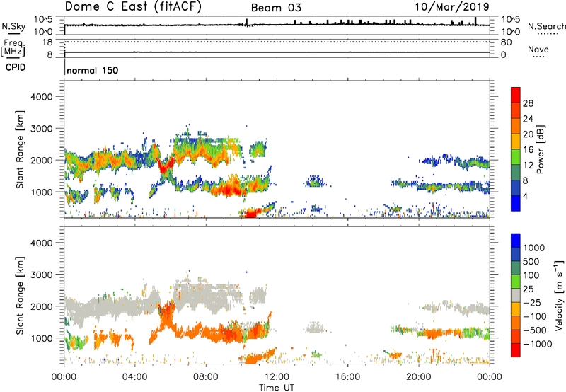The image size is (566, 392).
Task: Click 'Slant Range [km]' label of power panel
Action: [x=20, y=149]
